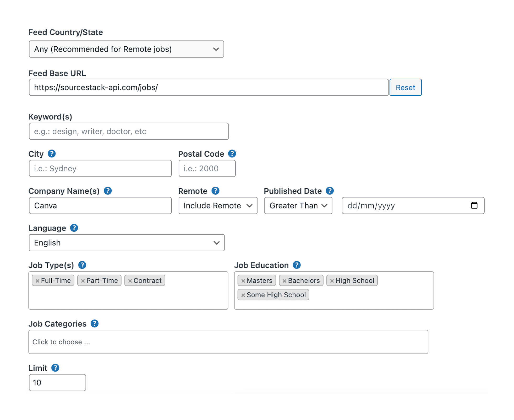
Task: Click the Keyword(s) input field
Action: coord(128,131)
